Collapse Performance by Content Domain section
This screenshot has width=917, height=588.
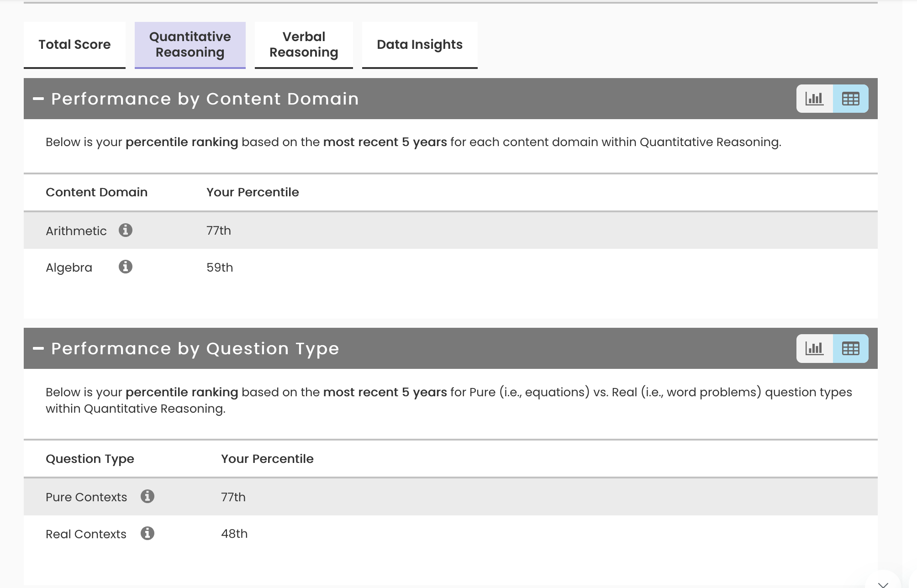[39, 99]
